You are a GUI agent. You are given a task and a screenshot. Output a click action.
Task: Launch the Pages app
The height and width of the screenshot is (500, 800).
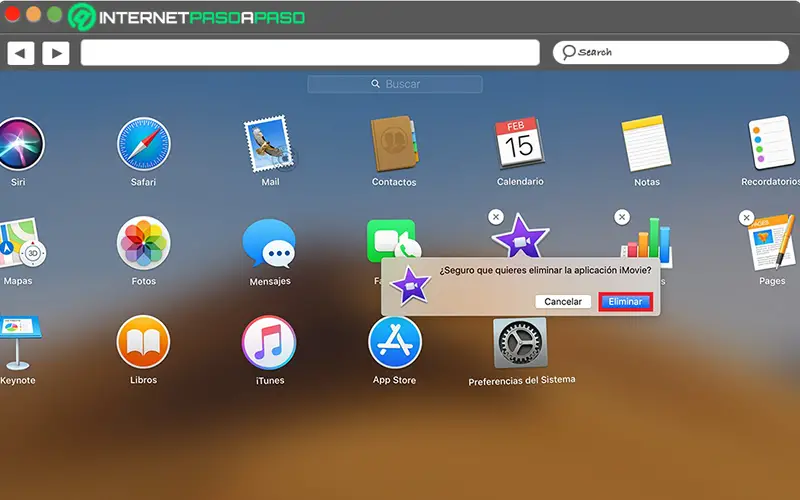click(771, 242)
